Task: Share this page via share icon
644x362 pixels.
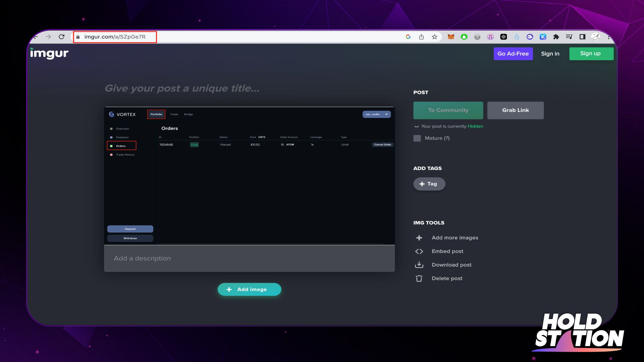Action: click(421, 37)
